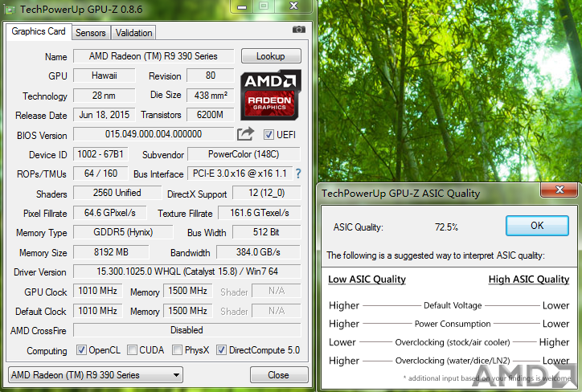Click the Power Consumption text
Viewport: 582px width, 392px height.
pyautogui.click(x=453, y=324)
